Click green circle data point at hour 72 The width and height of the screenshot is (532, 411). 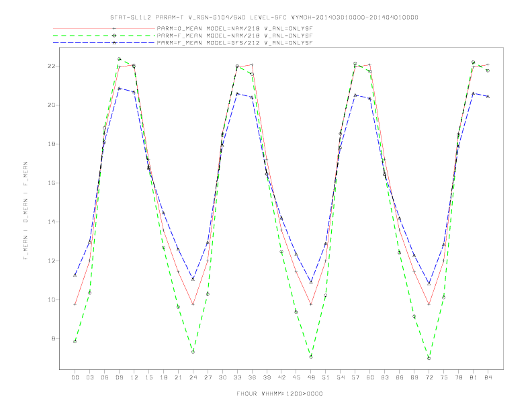429,358
